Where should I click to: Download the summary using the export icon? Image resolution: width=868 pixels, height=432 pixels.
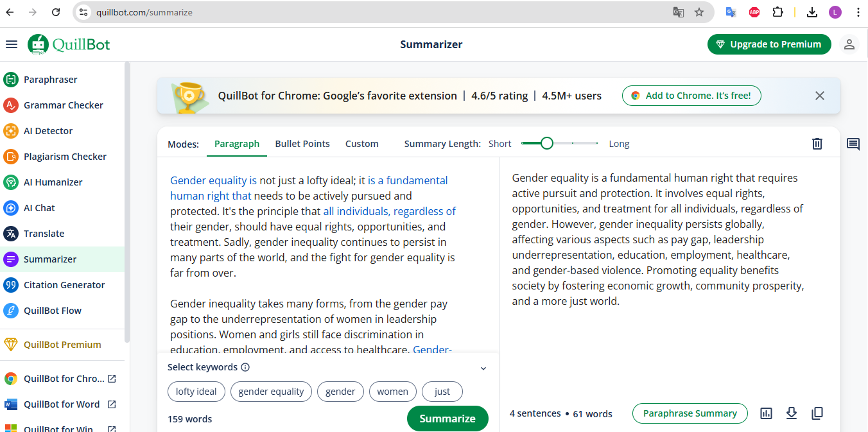(792, 413)
